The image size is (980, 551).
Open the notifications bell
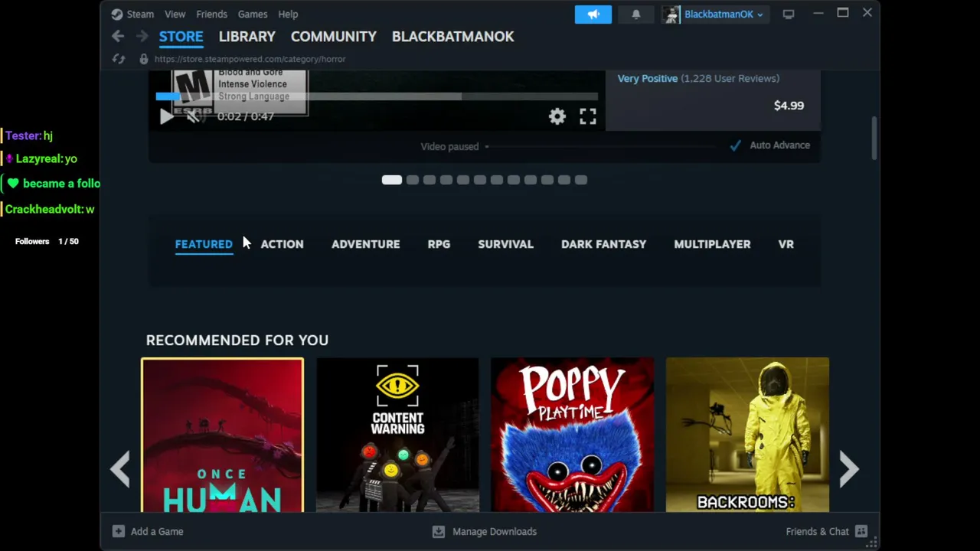click(x=635, y=14)
